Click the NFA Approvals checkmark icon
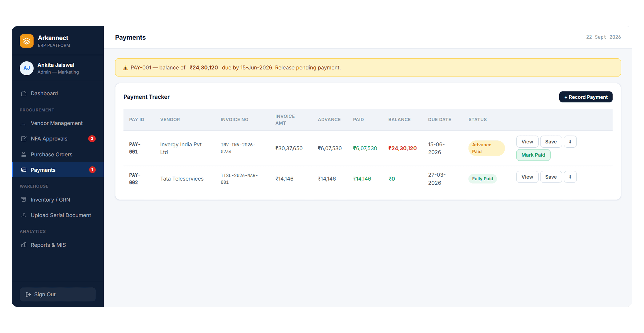The image size is (644, 333). coord(24,139)
